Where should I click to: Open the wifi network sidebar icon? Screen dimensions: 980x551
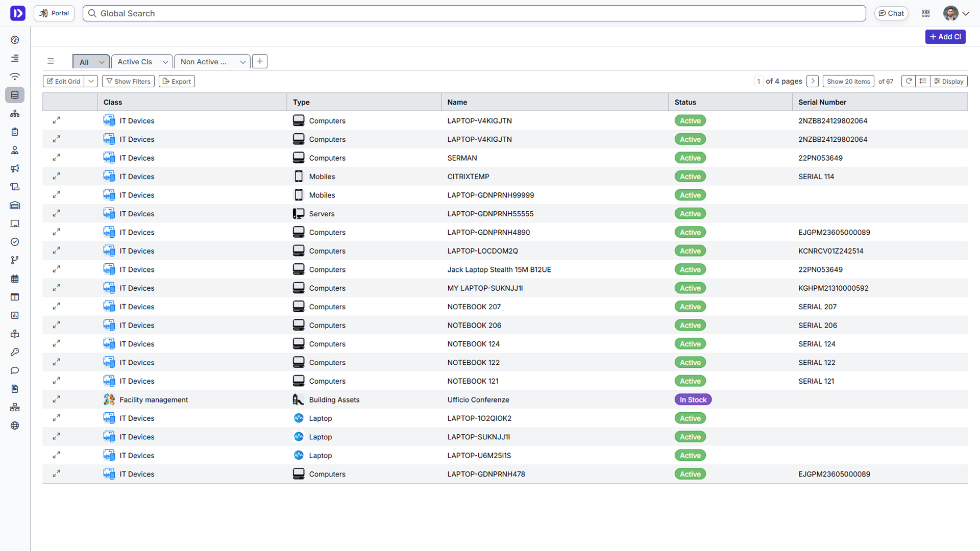click(15, 77)
